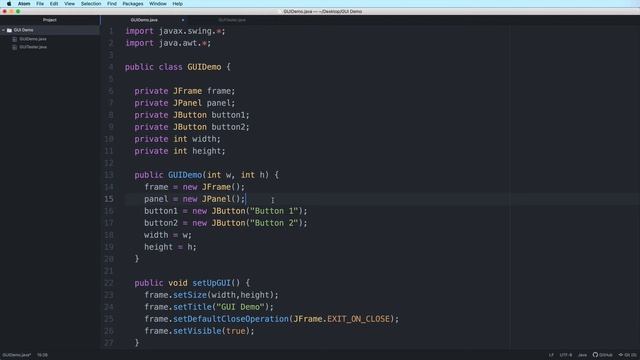The image size is (640, 360).
Task: Open the Find menu
Action: coord(112,4)
